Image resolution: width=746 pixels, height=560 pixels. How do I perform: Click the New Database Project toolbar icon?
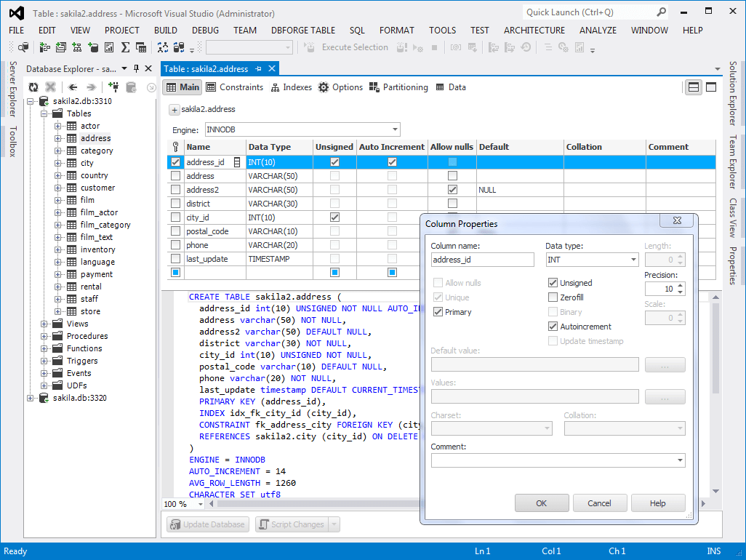pyautogui.click(x=45, y=47)
